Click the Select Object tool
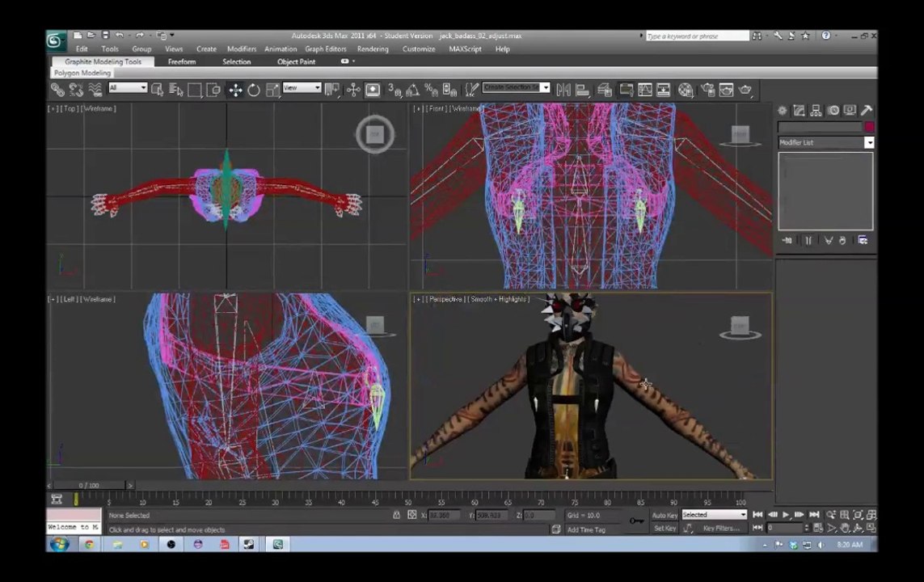The width and height of the screenshot is (924, 582). click(x=158, y=90)
